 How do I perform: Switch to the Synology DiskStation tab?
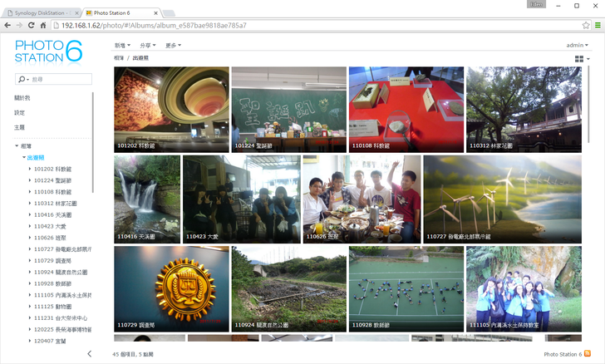[x=40, y=13]
